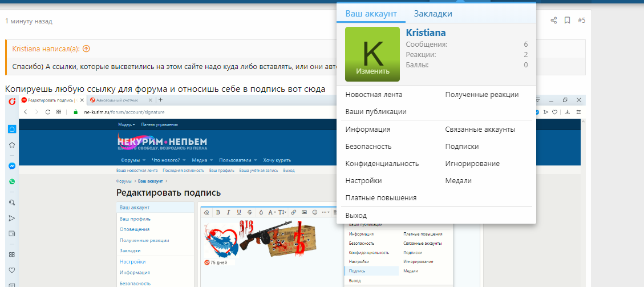Open the #5 post permalink
The width and height of the screenshot is (644, 287).
point(582,21)
